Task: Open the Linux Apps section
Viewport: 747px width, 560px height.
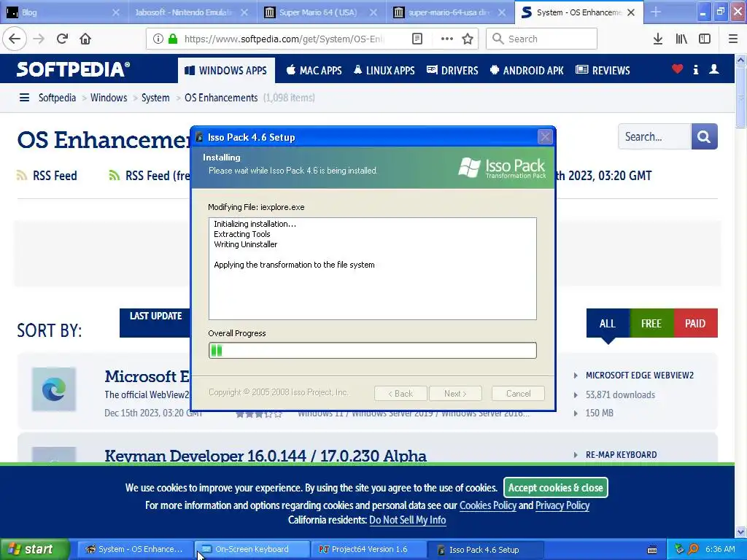Action: [x=384, y=70]
